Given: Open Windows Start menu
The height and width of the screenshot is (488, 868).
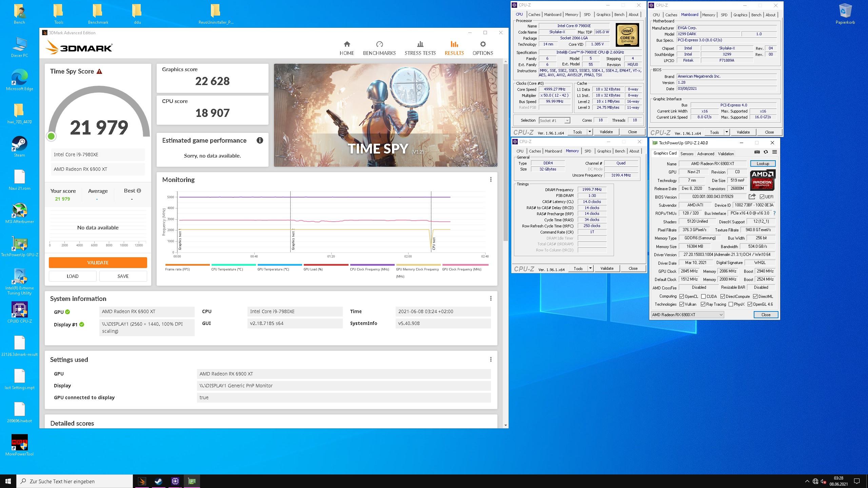Looking at the screenshot, I should coord(8,481).
